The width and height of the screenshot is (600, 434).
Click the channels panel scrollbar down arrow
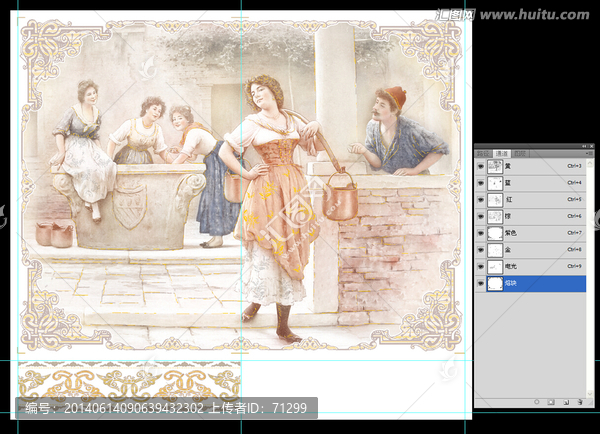tap(590, 394)
